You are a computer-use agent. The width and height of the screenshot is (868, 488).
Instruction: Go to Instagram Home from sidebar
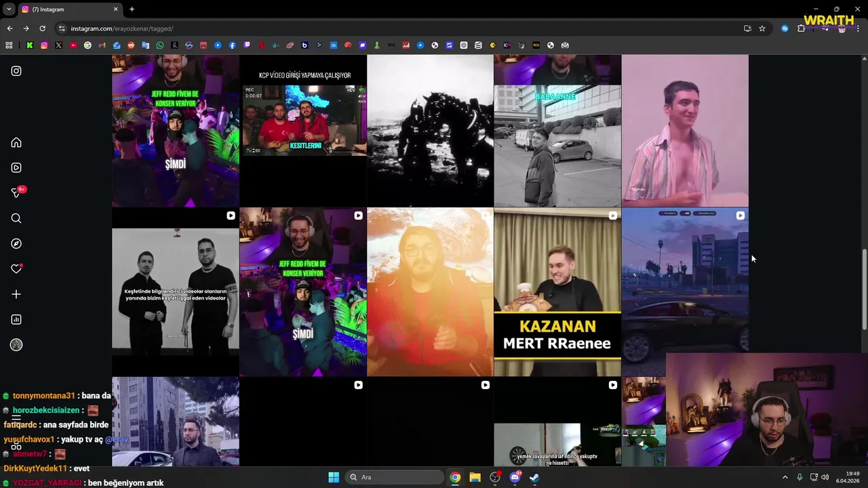pos(16,142)
